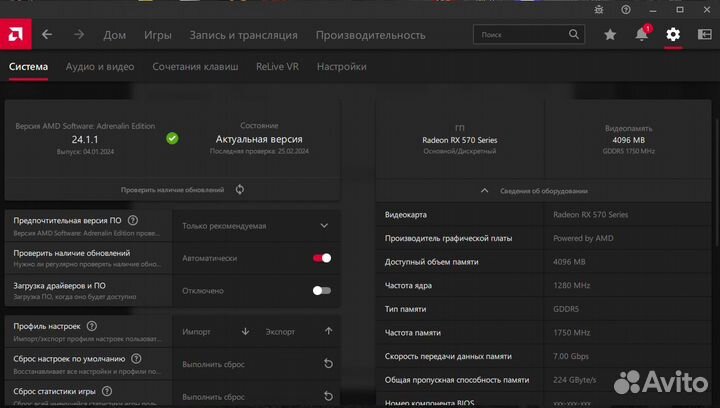The width and height of the screenshot is (720, 408).
Task: Click the 224 GByte/s value
Action: pos(574,380)
